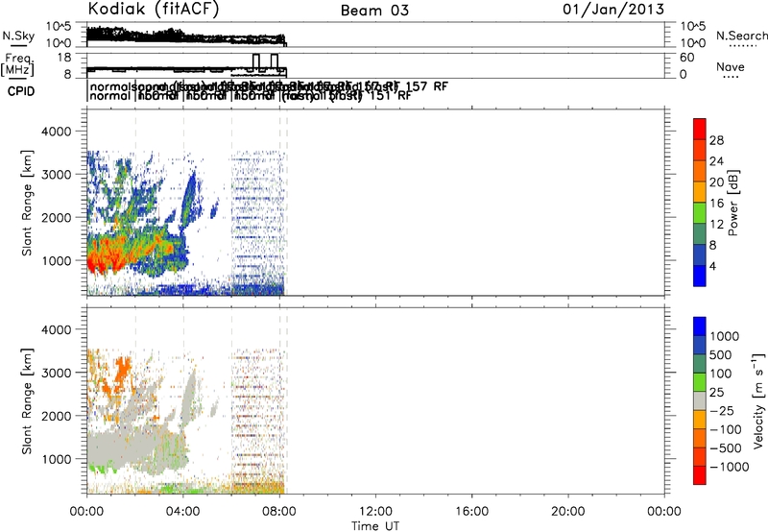Click the '500' velocity colorbar label

(x=720, y=355)
